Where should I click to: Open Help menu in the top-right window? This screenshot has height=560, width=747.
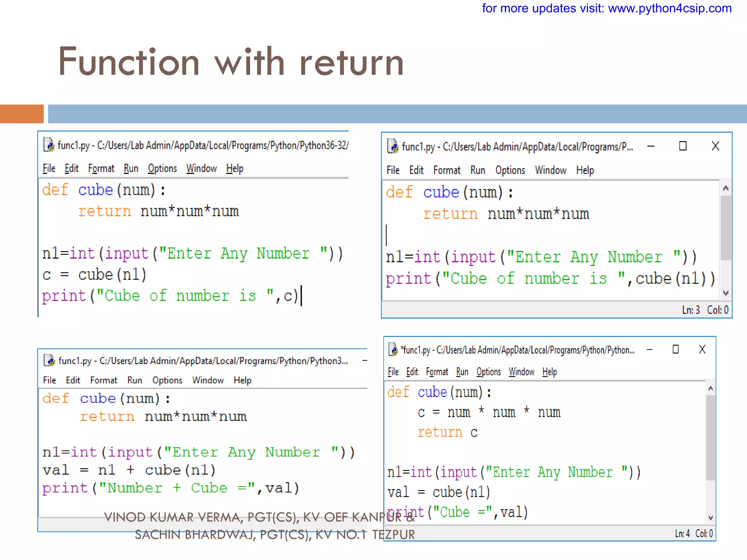585,170
